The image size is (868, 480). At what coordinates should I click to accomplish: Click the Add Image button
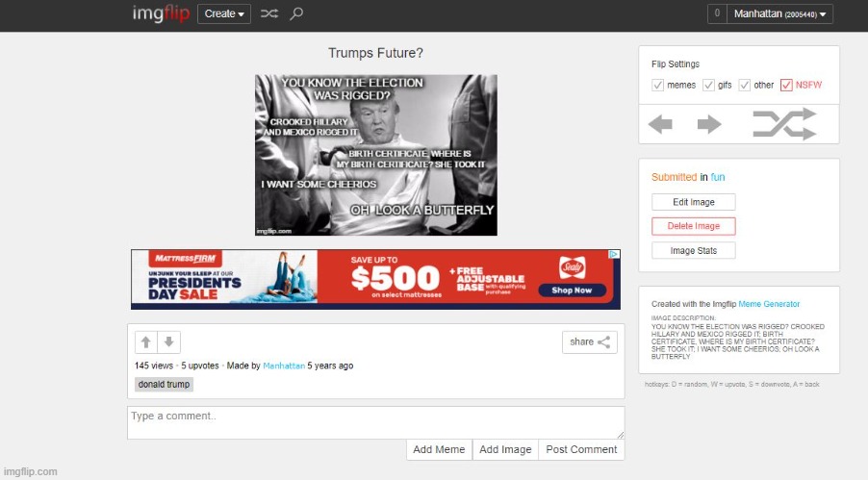505,449
